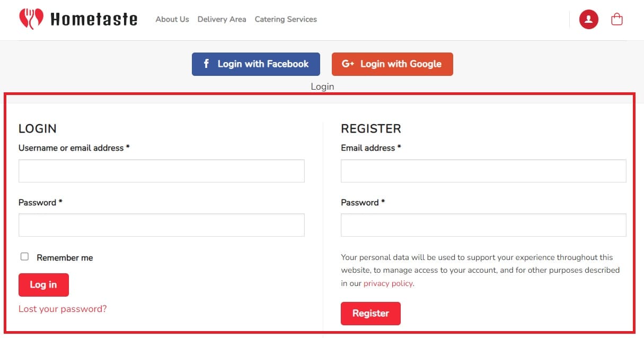The width and height of the screenshot is (644, 338).
Task: Focus the Login password field
Action: pyautogui.click(x=162, y=225)
